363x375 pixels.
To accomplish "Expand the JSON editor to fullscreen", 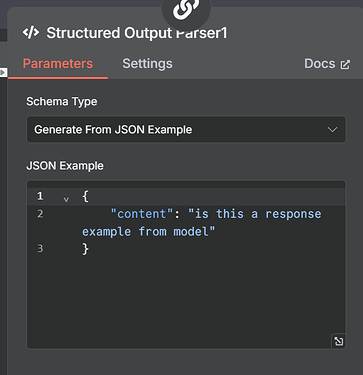I will pyautogui.click(x=339, y=341).
